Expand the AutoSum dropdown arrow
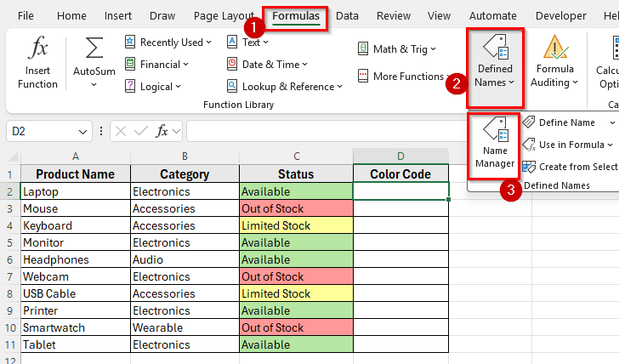This screenshot has height=364, width=619. coord(94,84)
